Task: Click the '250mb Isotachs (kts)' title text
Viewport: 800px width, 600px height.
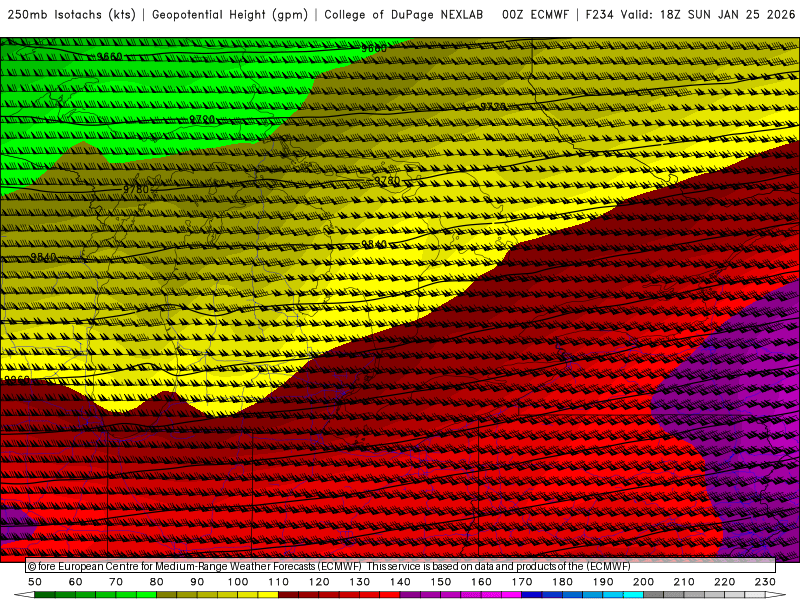Action: [x=72, y=15]
